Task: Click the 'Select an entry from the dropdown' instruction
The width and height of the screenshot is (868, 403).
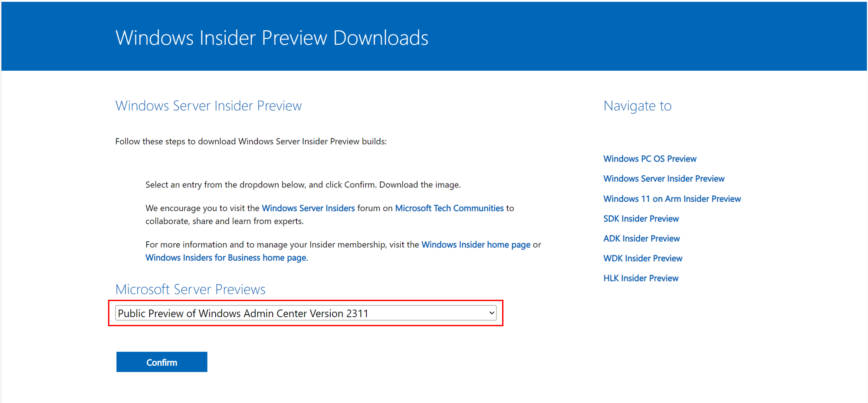Action: [303, 185]
